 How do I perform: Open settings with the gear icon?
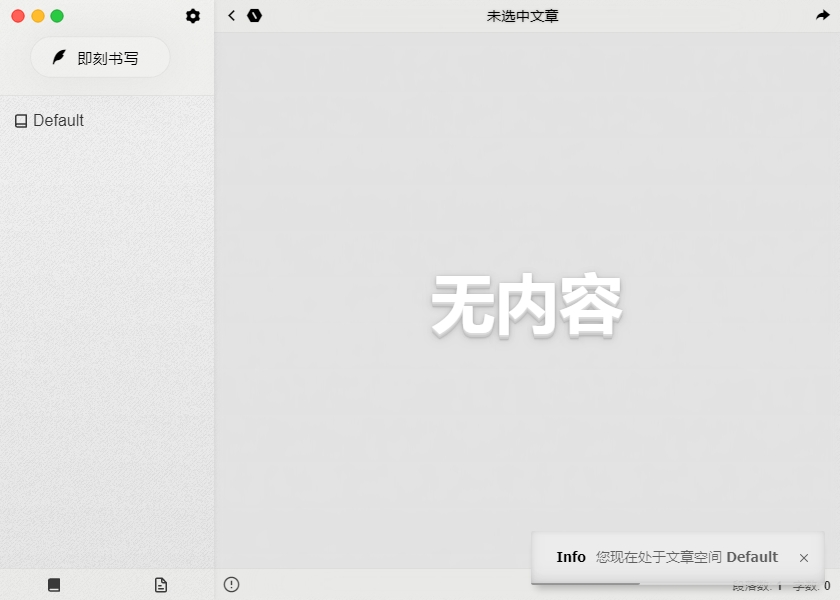(x=193, y=16)
